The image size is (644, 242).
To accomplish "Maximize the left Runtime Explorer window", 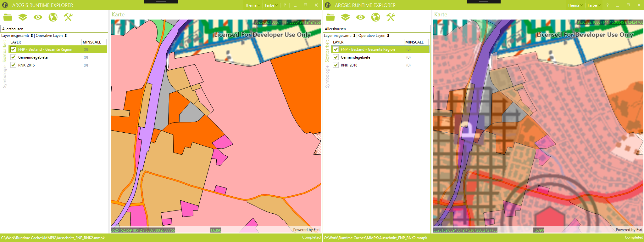I will point(305,5).
